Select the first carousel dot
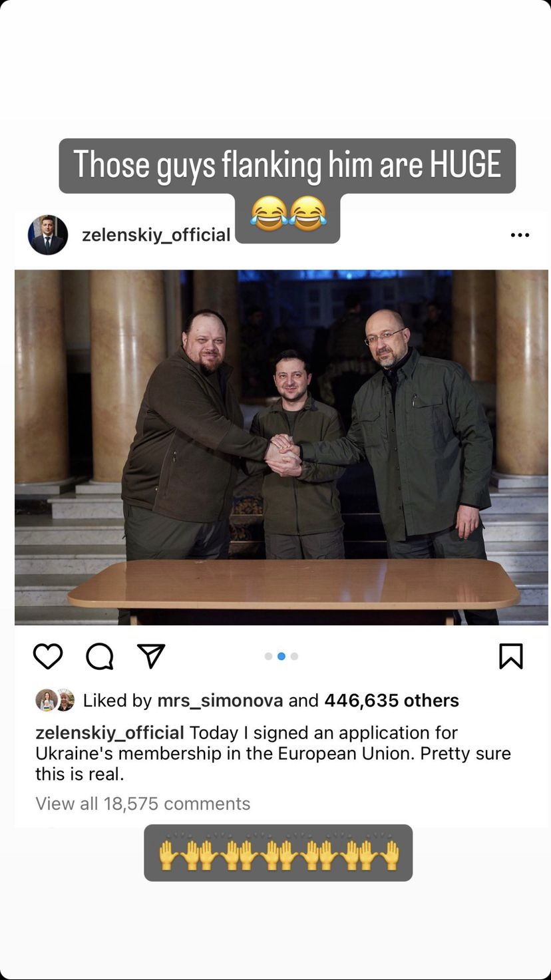This screenshot has width=551, height=980. pyautogui.click(x=268, y=656)
